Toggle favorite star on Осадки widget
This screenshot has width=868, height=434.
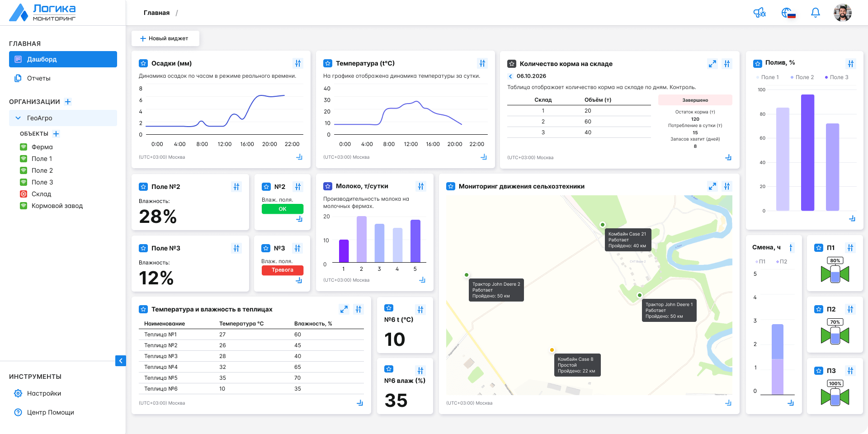(143, 63)
